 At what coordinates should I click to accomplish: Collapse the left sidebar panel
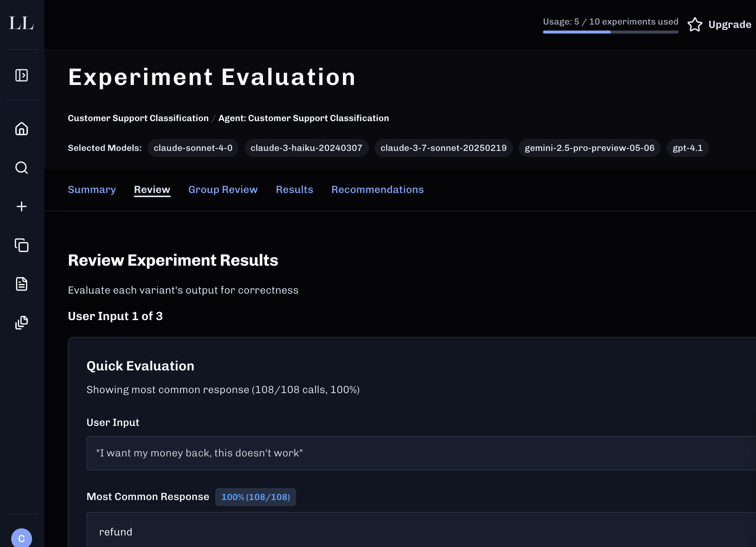pos(21,75)
